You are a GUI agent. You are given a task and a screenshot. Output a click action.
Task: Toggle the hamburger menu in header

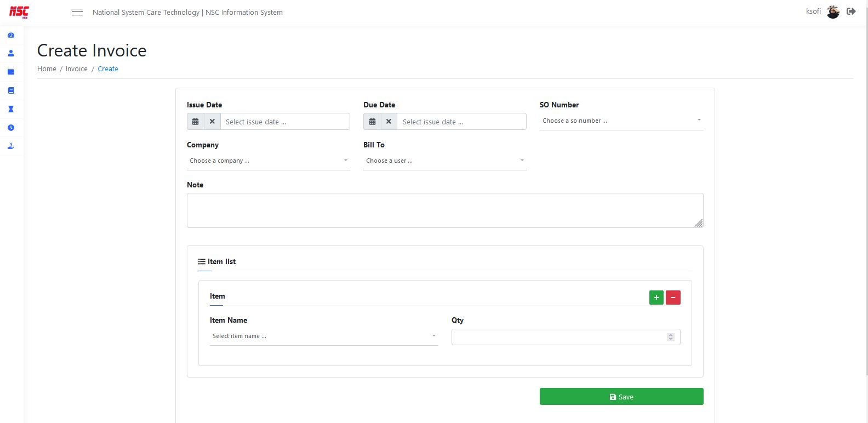point(77,12)
